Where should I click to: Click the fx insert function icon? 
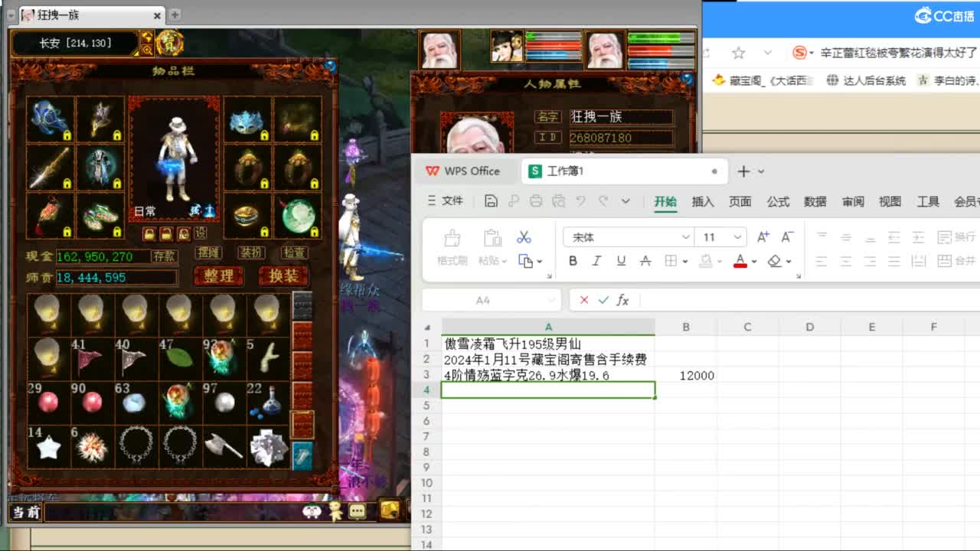pos(622,300)
